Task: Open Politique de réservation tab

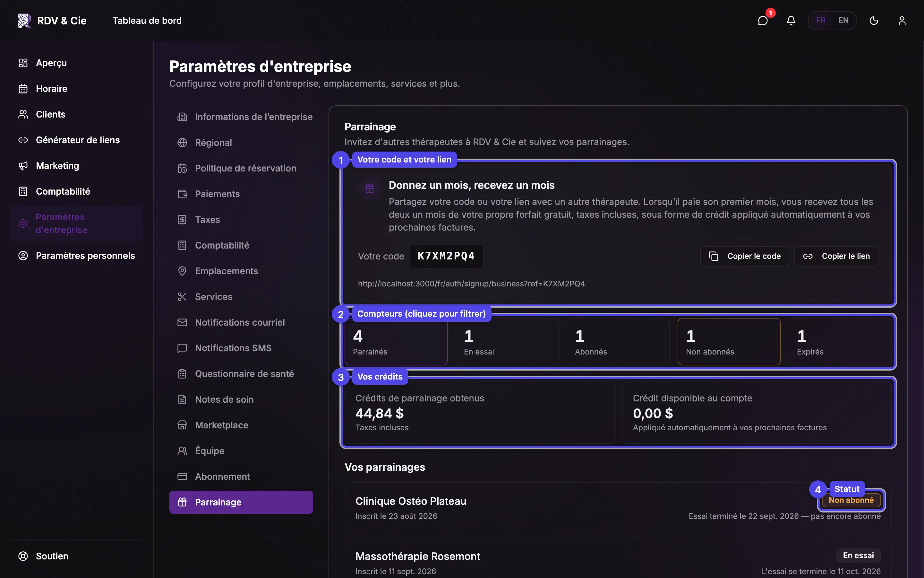Action: click(241, 168)
